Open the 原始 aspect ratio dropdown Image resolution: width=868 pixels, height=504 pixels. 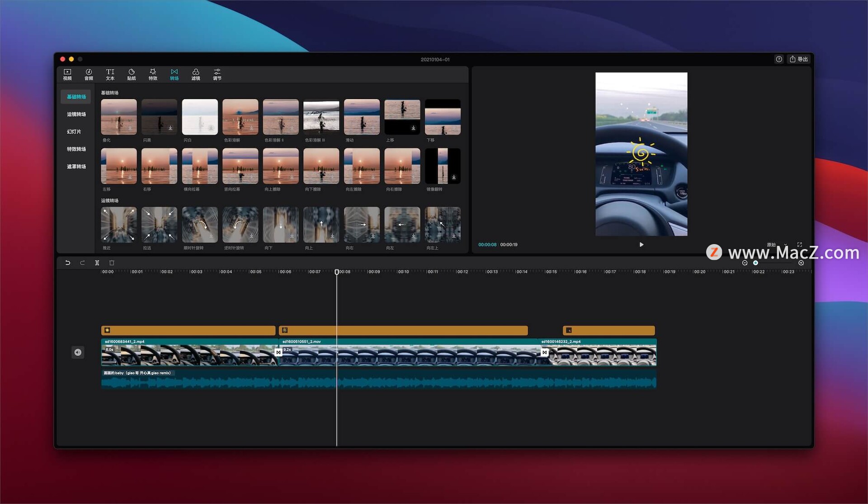(777, 245)
